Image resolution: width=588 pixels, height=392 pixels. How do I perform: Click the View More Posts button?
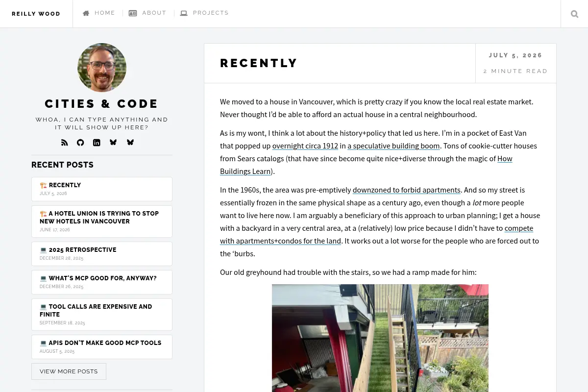click(x=69, y=371)
